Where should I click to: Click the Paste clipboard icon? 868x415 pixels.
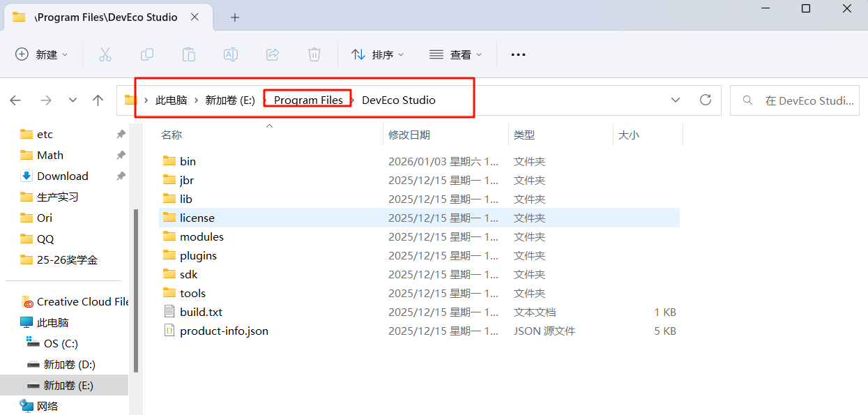tap(189, 54)
